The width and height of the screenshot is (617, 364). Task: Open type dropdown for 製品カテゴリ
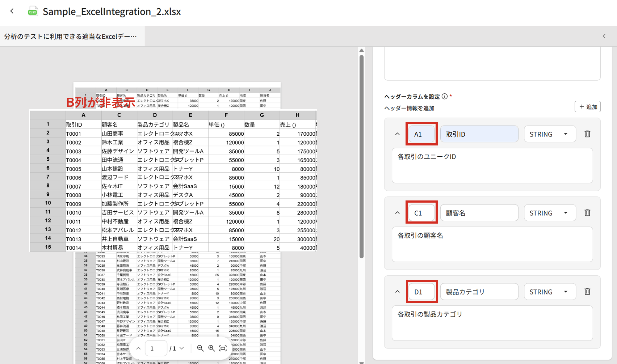[x=549, y=292]
